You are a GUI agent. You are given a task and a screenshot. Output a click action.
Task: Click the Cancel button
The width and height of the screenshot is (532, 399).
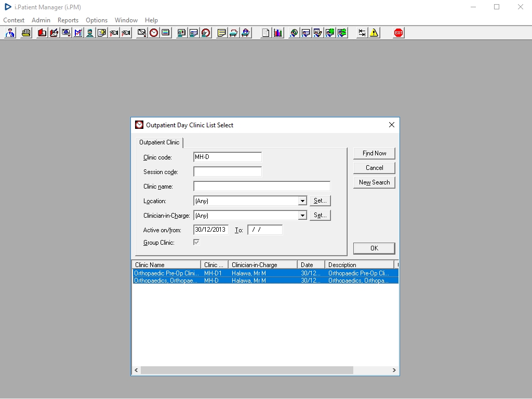[374, 168]
